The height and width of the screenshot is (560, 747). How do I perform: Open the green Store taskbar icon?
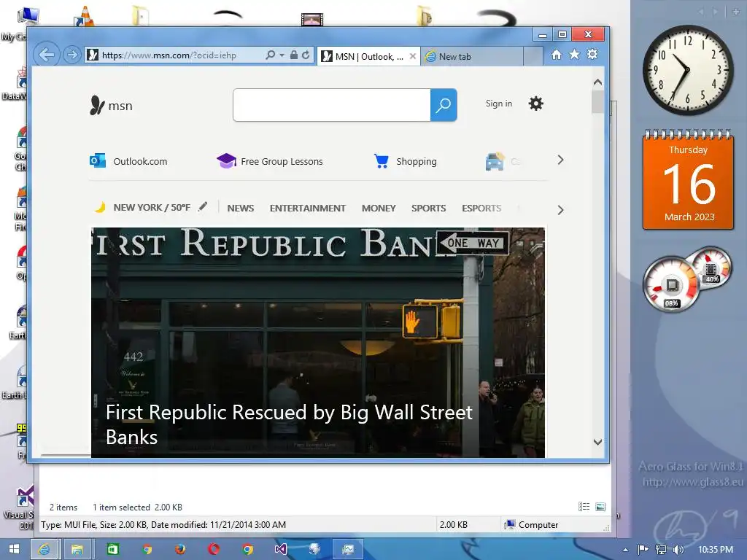click(x=113, y=549)
